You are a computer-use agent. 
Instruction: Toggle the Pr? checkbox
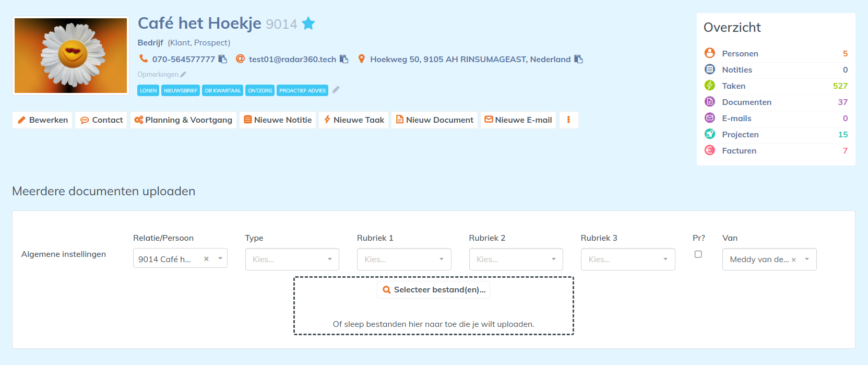(x=698, y=254)
